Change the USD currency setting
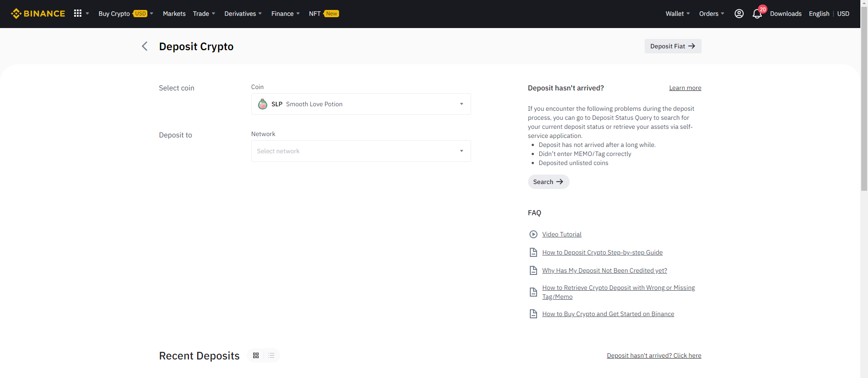Screen dimensions: 868x378 click(843, 14)
